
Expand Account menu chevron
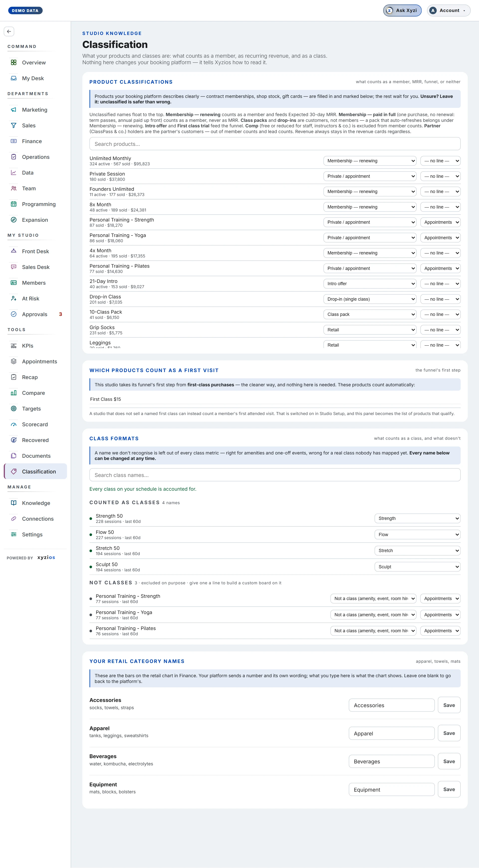tap(464, 11)
